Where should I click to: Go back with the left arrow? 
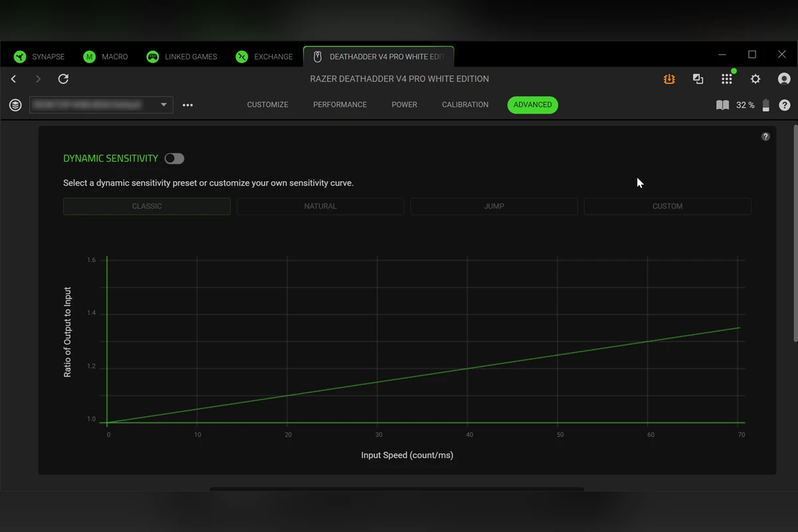tap(13, 79)
